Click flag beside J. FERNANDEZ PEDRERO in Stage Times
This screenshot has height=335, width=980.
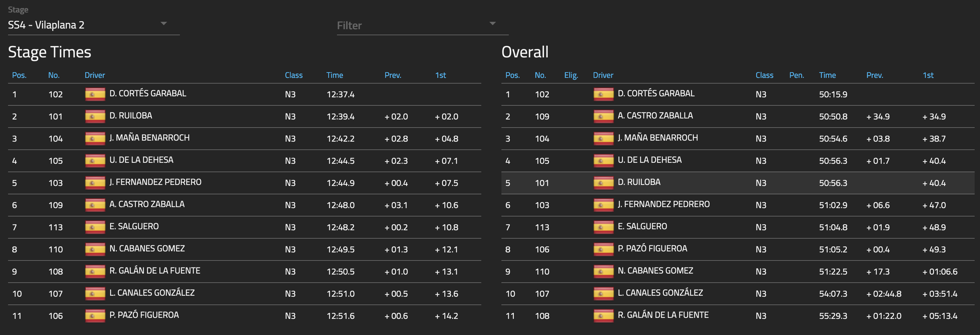(95, 183)
